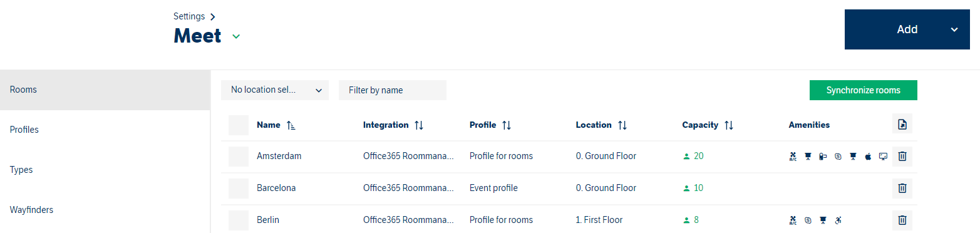Image resolution: width=980 pixels, height=233 pixels.
Task: Open the No location selected dropdown
Action: click(x=275, y=90)
